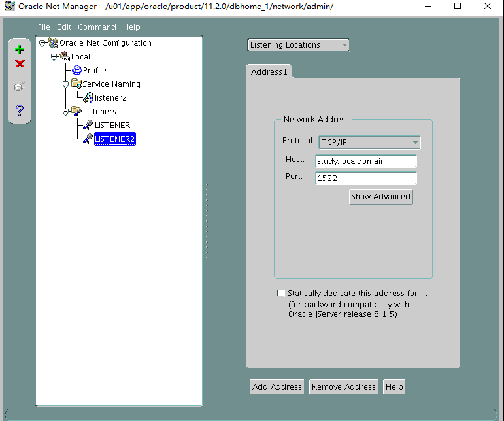This screenshot has width=504, height=421.
Task: Switch to the Address1 tab
Action: pyautogui.click(x=269, y=71)
